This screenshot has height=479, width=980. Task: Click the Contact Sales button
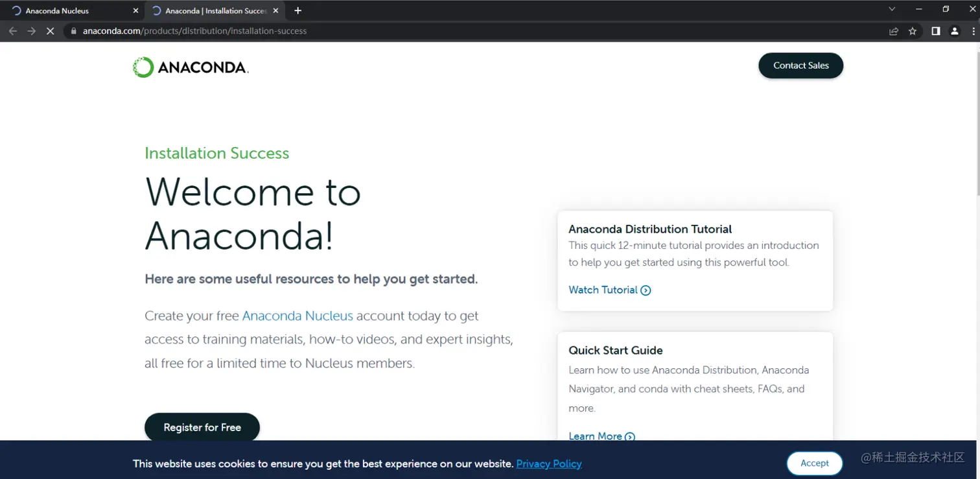click(801, 65)
